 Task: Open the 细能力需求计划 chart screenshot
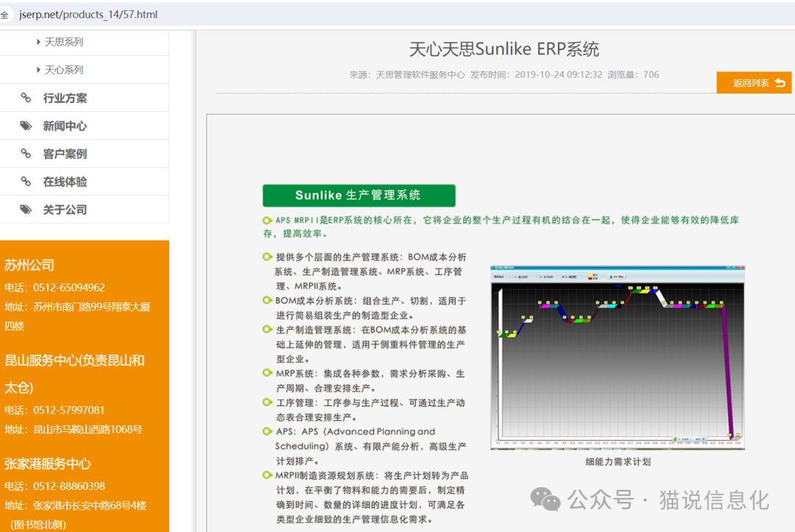pyautogui.click(x=618, y=358)
